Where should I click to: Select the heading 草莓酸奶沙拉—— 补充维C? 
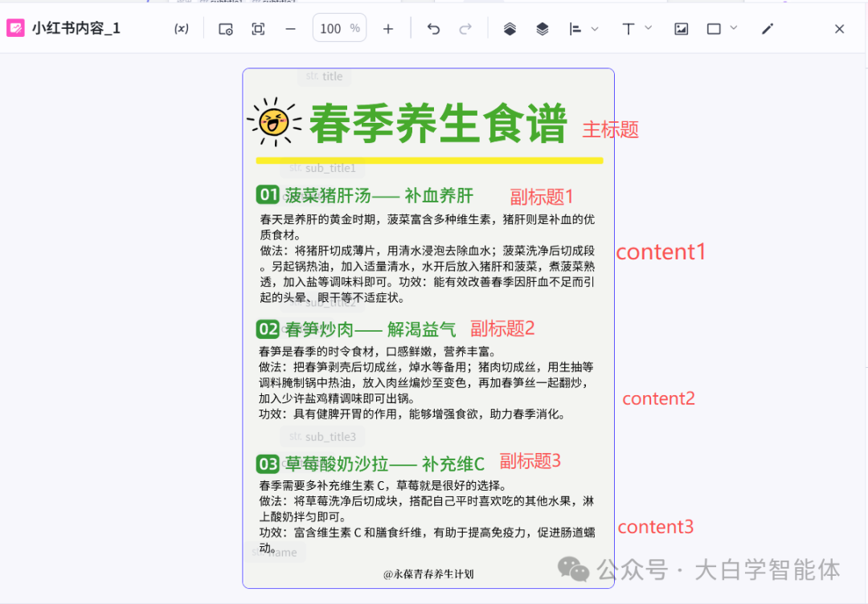click(x=385, y=464)
